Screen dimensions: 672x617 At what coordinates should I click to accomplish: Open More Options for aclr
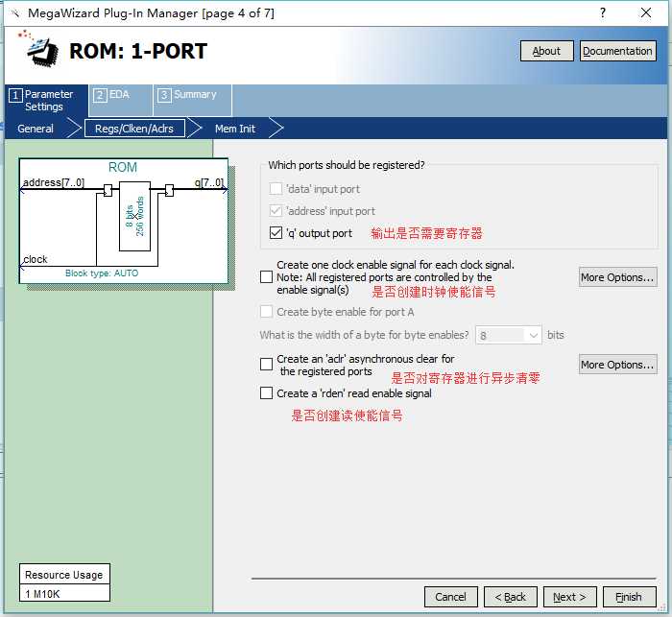pyautogui.click(x=617, y=365)
